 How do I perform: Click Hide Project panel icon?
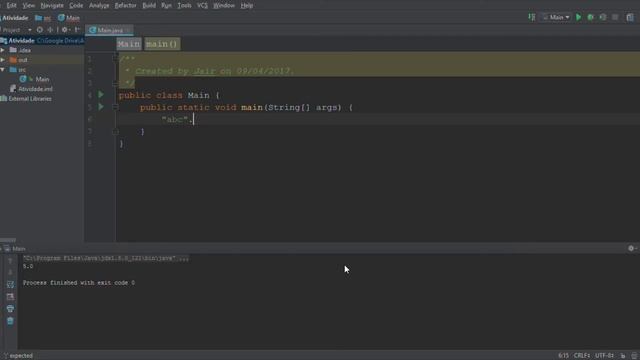[77, 30]
